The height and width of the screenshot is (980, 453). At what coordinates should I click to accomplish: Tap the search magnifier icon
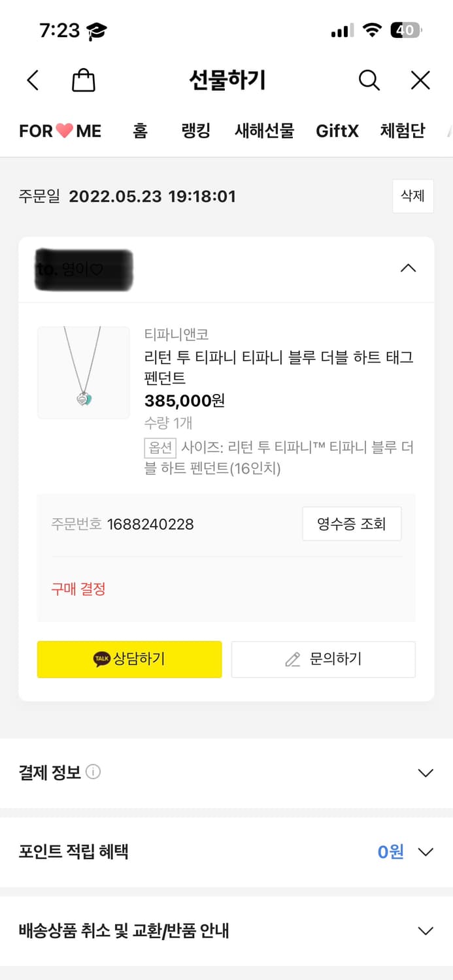tap(369, 80)
